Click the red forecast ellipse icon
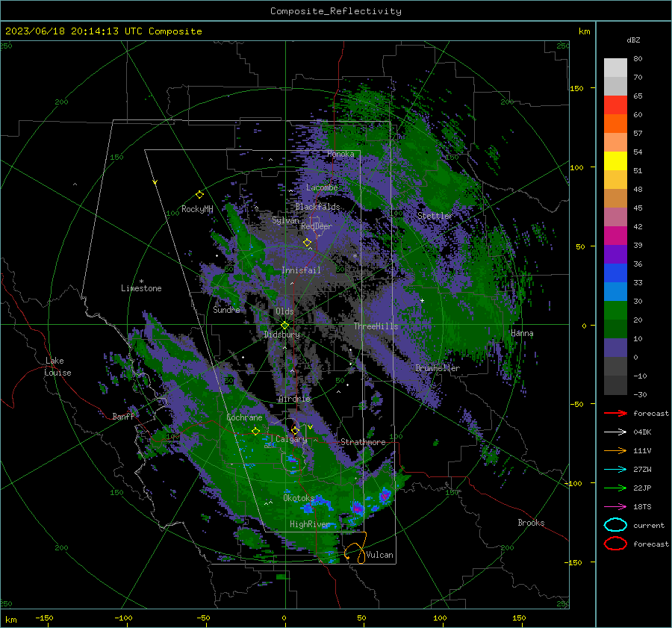Viewport: 672px width, 628px height. click(x=615, y=544)
